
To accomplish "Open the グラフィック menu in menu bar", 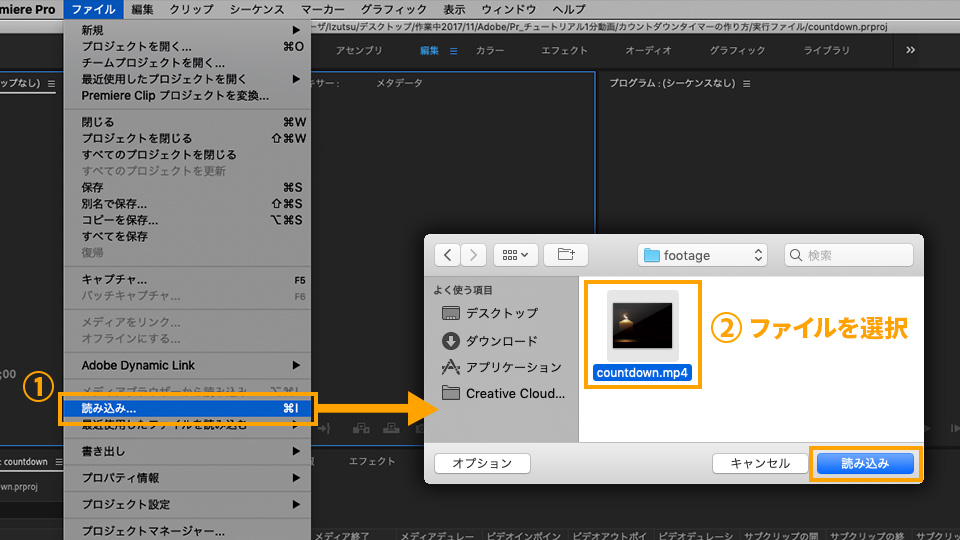I will click(x=394, y=9).
